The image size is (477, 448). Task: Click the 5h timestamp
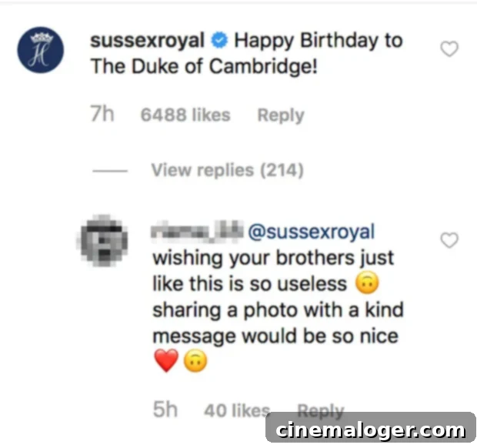pos(165,410)
